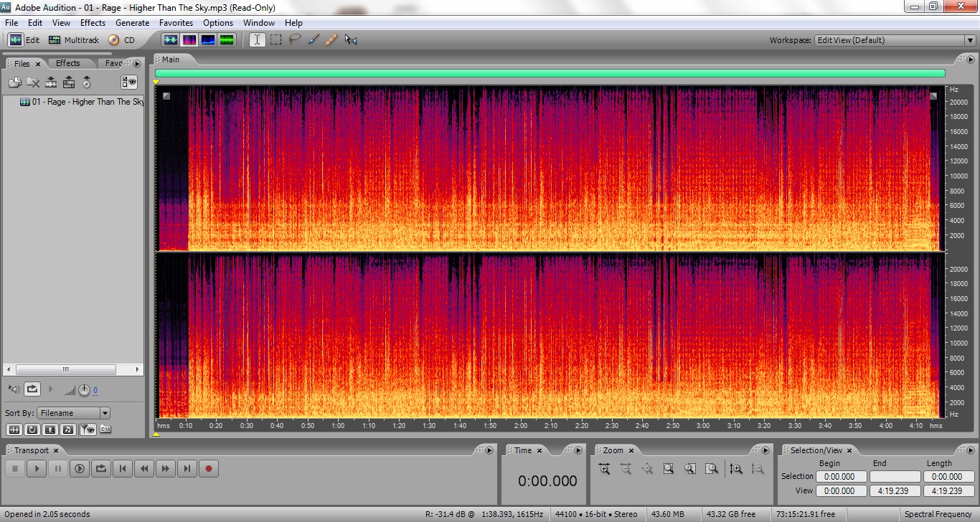Switch to CD view
Image resolution: width=980 pixels, height=522 pixels.
pyautogui.click(x=122, y=40)
